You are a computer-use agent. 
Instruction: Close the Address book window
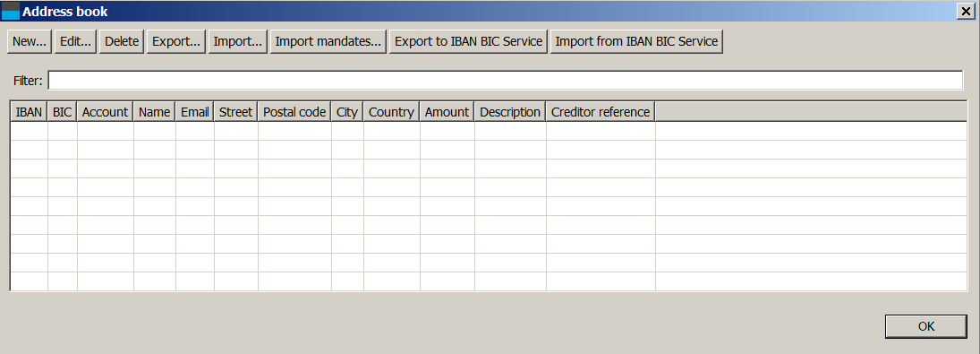[x=965, y=12]
